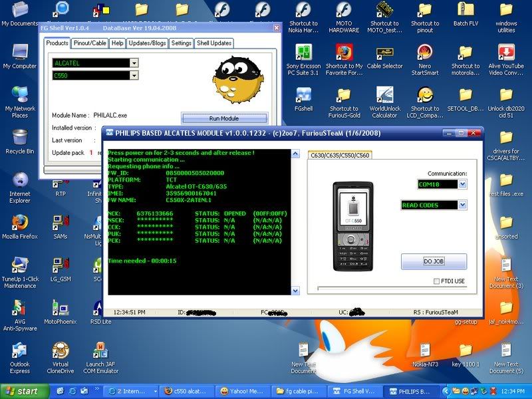The height and width of the screenshot is (399, 532).
Task: Open the Updates/Blogs tab
Action: click(147, 43)
